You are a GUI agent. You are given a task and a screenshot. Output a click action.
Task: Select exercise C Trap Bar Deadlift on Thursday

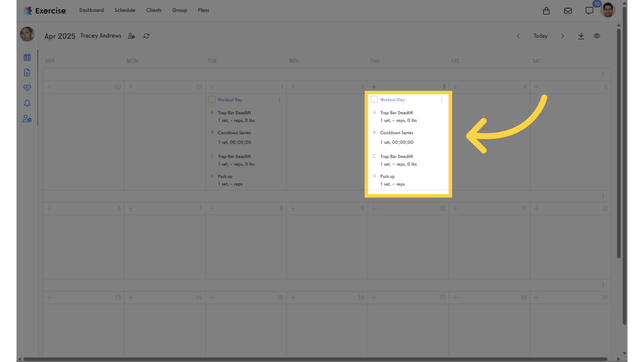pos(396,156)
